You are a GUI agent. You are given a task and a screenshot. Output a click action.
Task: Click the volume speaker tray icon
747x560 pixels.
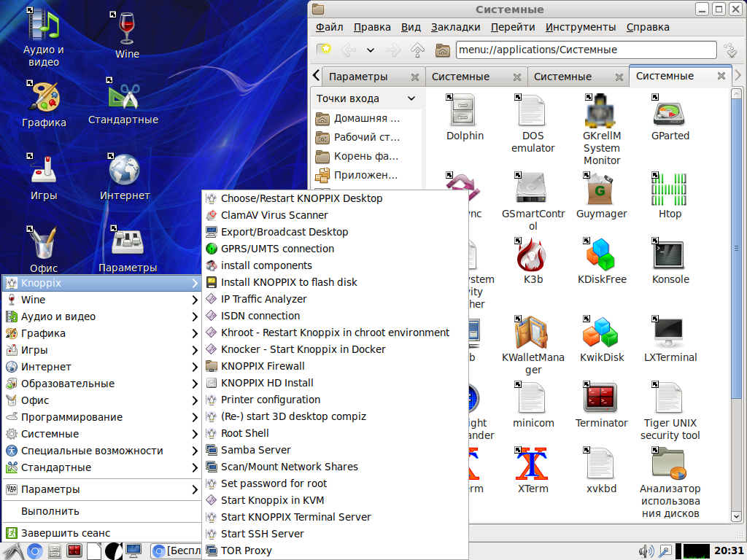coord(646,551)
